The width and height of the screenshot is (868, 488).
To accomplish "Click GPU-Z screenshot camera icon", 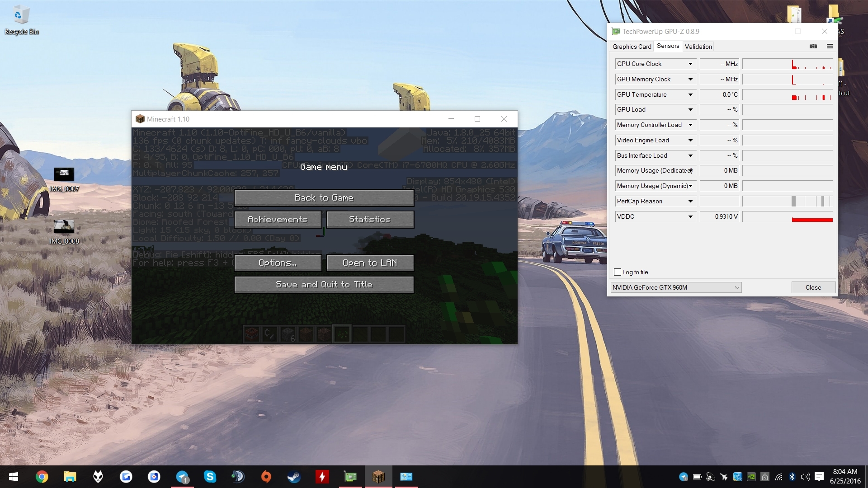I will pos(813,46).
